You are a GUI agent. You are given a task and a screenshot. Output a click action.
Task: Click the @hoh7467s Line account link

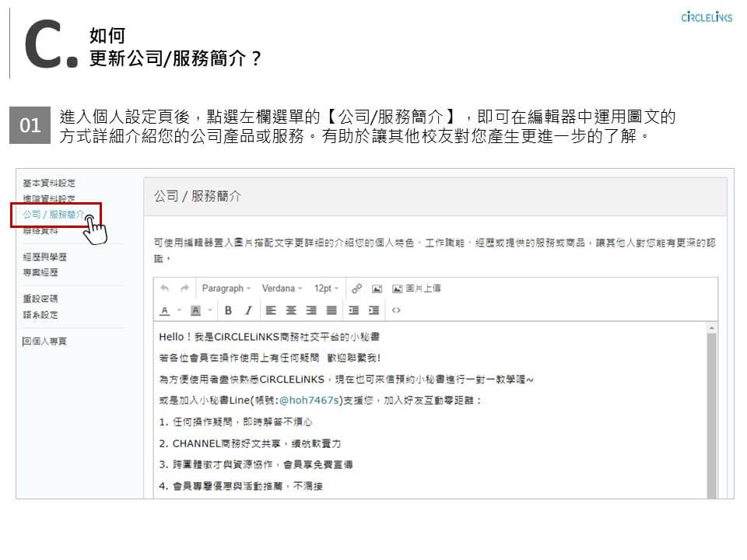pos(310,401)
